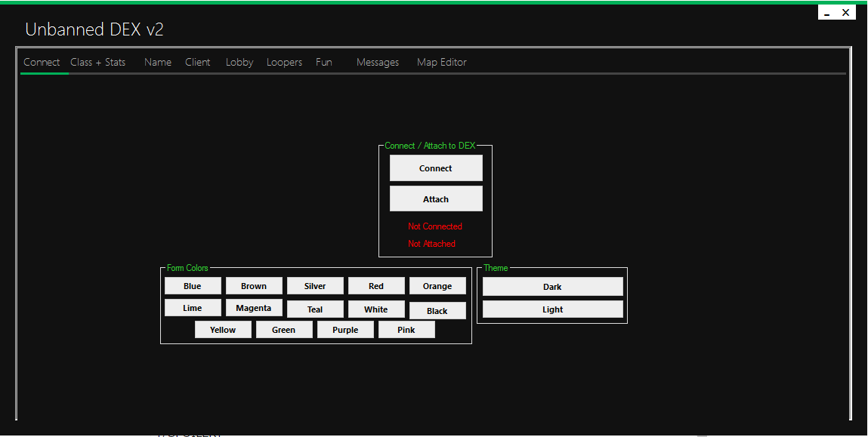Apply the Purple form color
Image resolution: width=868 pixels, height=437 pixels.
tap(345, 330)
